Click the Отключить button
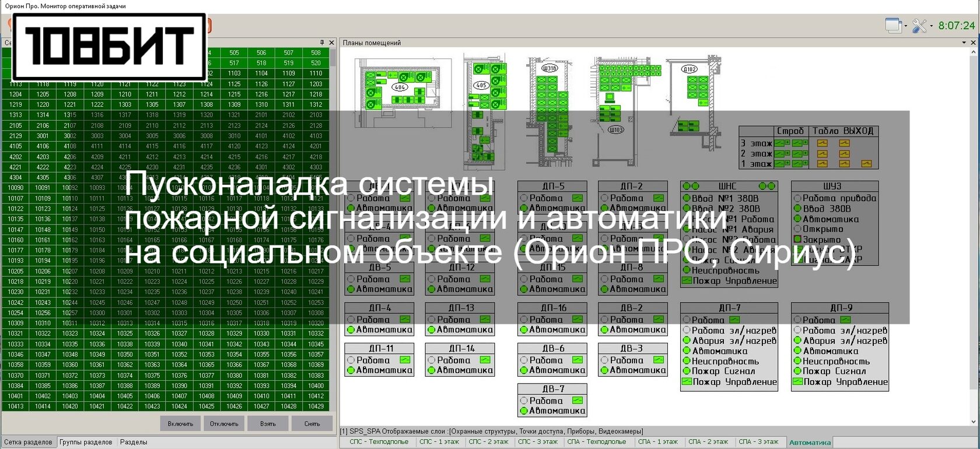 (x=224, y=424)
